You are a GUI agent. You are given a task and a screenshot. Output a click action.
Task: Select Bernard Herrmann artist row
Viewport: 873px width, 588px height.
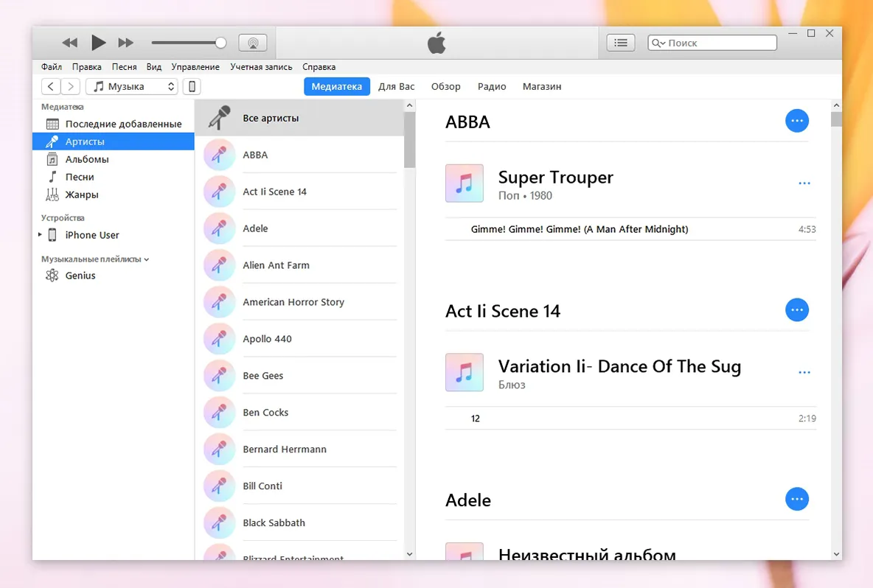299,449
